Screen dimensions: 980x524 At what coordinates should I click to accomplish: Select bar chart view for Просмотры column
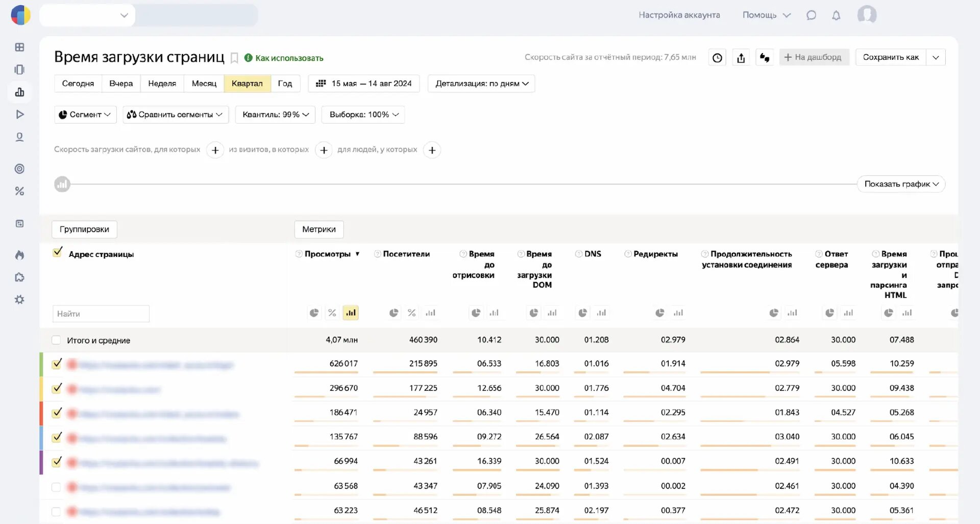351,313
